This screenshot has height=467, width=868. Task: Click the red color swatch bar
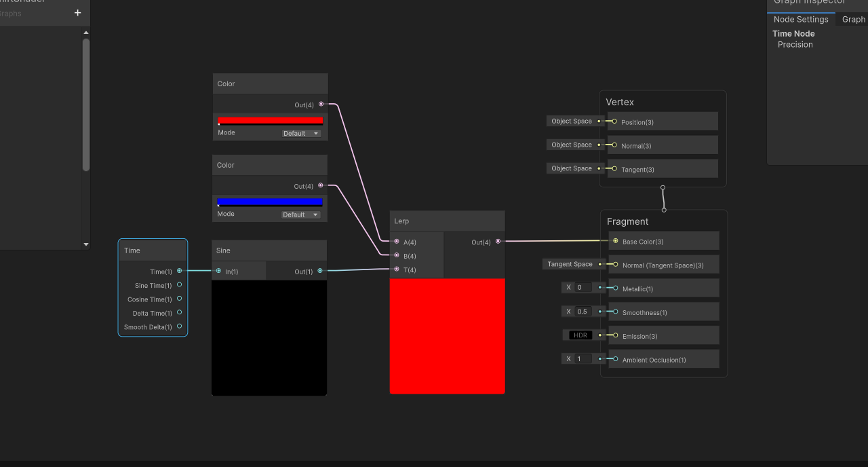point(270,121)
